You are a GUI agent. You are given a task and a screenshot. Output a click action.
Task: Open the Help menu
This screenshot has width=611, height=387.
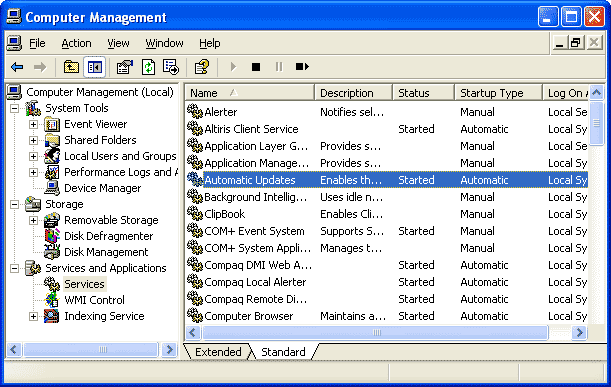coord(210,43)
